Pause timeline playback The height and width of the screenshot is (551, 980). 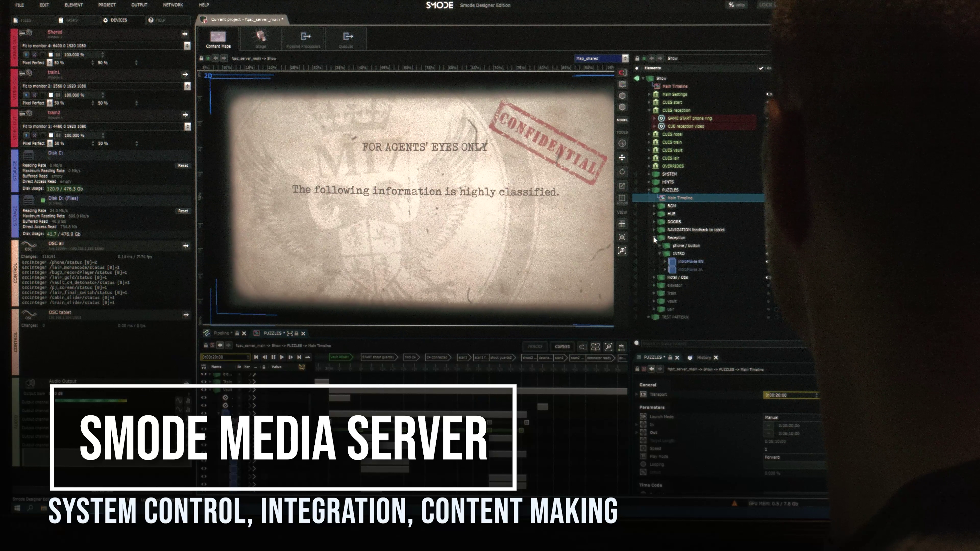(273, 357)
